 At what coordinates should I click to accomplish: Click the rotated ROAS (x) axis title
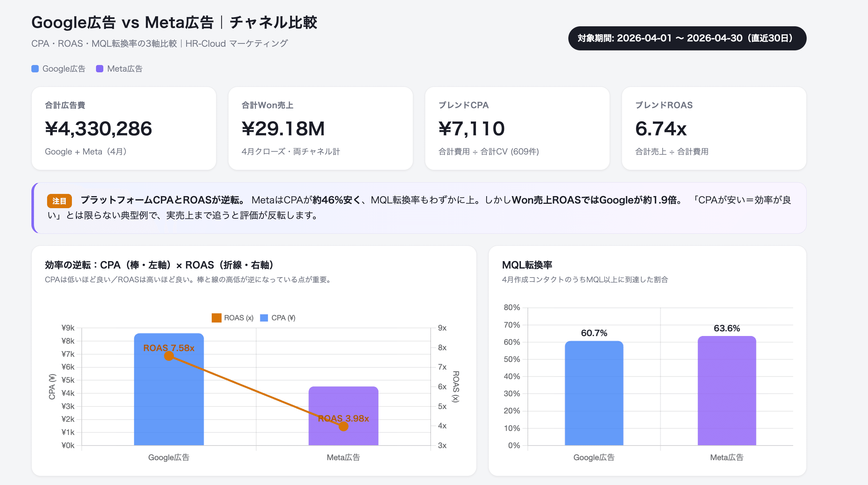[x=456, y=387]
